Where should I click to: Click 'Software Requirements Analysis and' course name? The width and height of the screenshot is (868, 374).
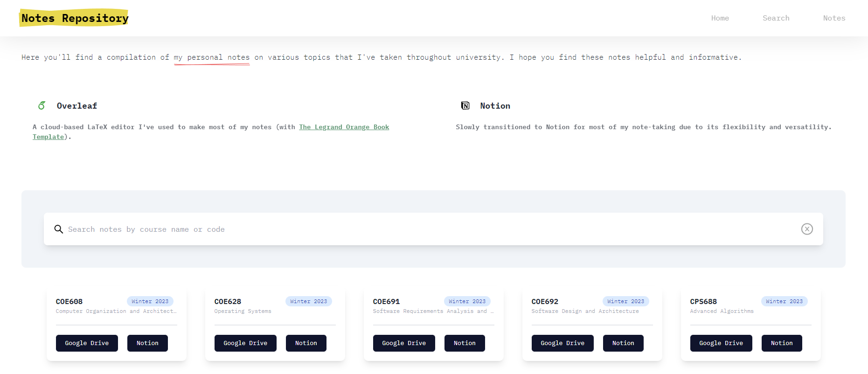tap(433, 311)
